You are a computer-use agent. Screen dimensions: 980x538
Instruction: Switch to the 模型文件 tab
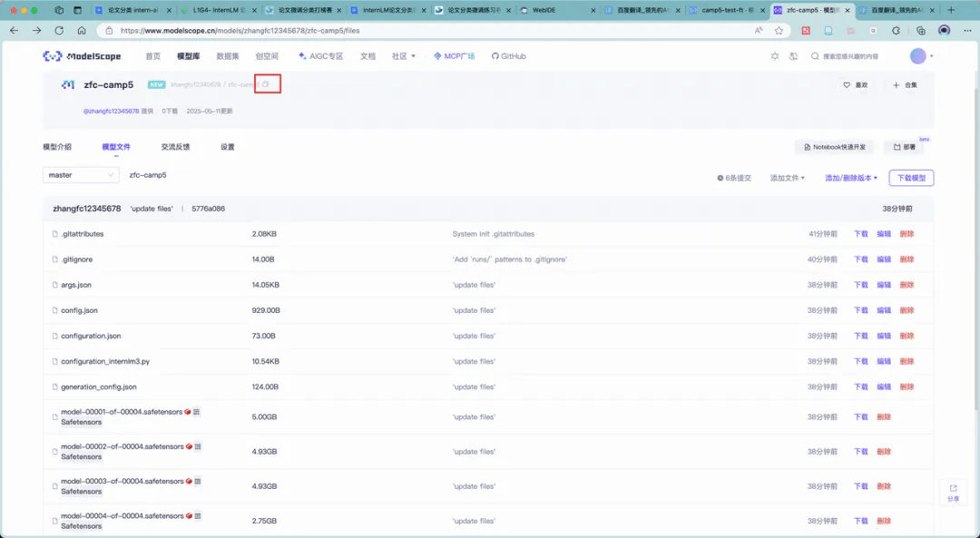tap(116, 147)
